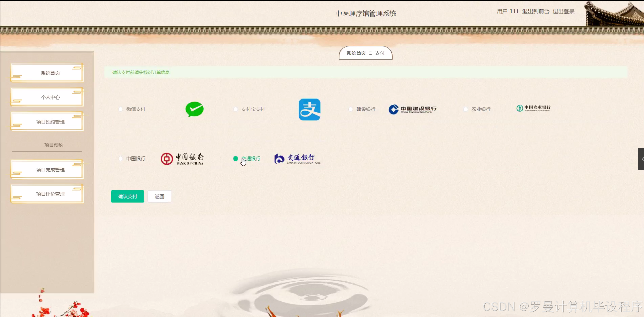Select the 农业银行 payment option
The height and width of the screenshot is (317, 644).
466,109
